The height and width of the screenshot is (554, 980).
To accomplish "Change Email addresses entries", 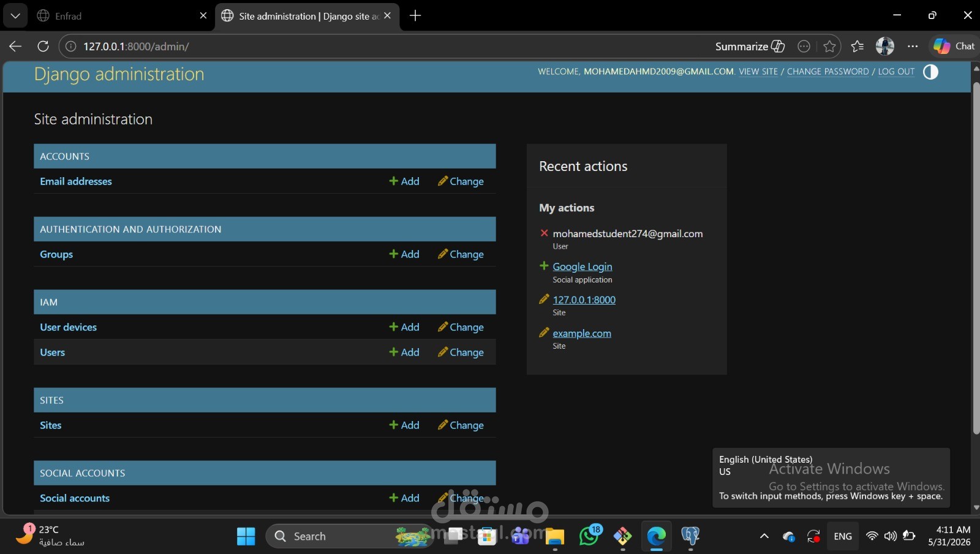I will pyautogui.click(x=461, y=181).
